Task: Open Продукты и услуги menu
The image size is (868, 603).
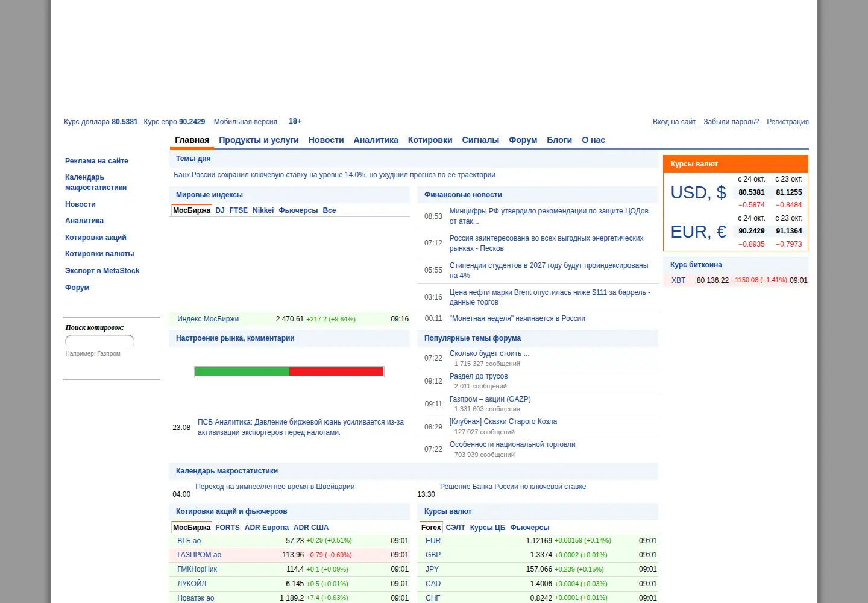Action: pyautogui.click(x=259, y=140)
